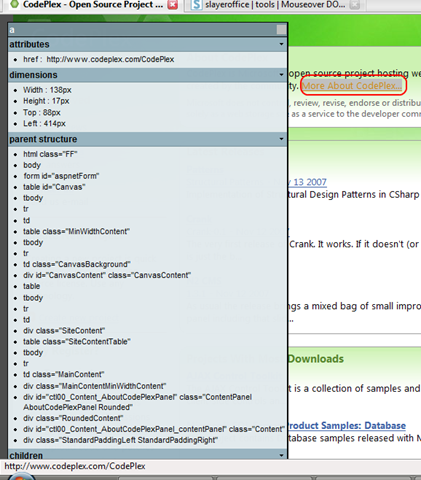Image resolution: width=421 pixels, height=480 pixels.
Task: Click div class="SiteContent" node
Action: point(64,331)
